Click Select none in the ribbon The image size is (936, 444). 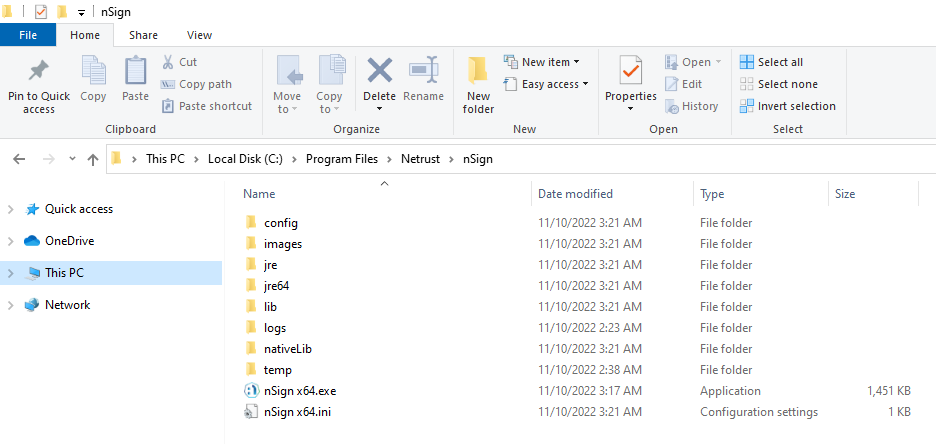778,84
